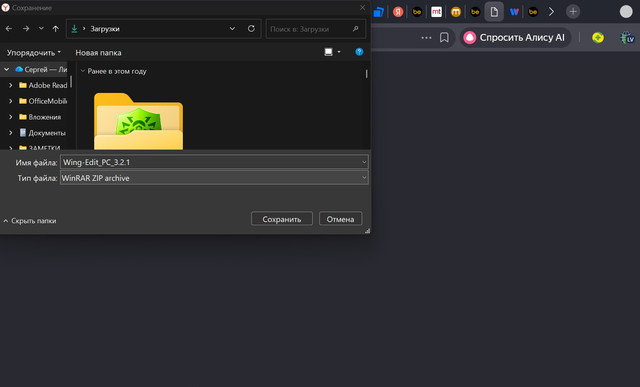Click the Yandex logo in the dialog title

pos(5,7)
